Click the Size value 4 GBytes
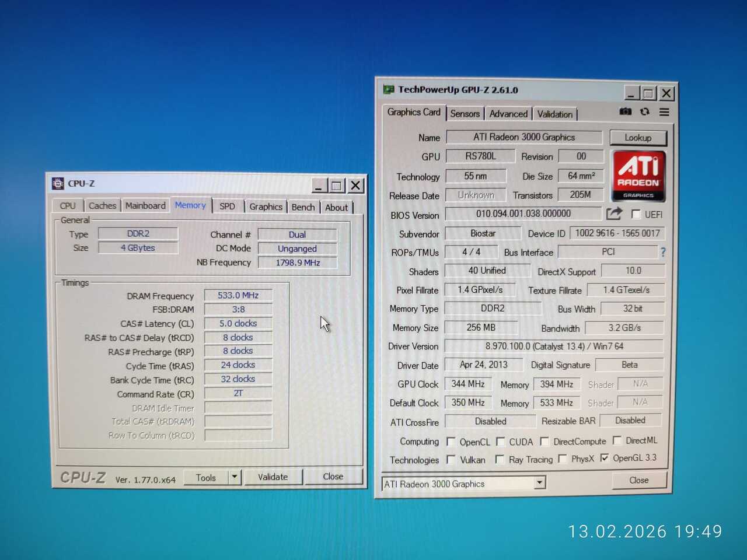Image resolution: width=747 pixels, height=560 pixels. click(138, 247)
